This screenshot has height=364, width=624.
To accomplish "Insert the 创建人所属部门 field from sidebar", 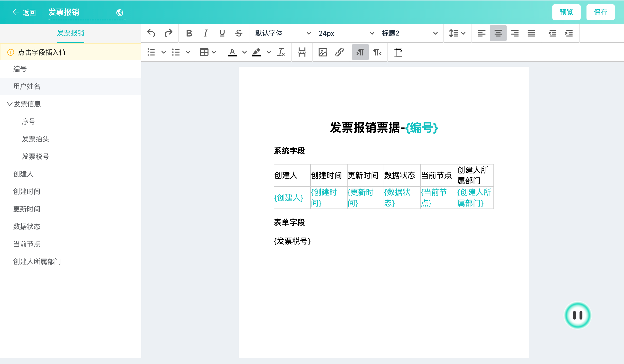I will [71, 262].
